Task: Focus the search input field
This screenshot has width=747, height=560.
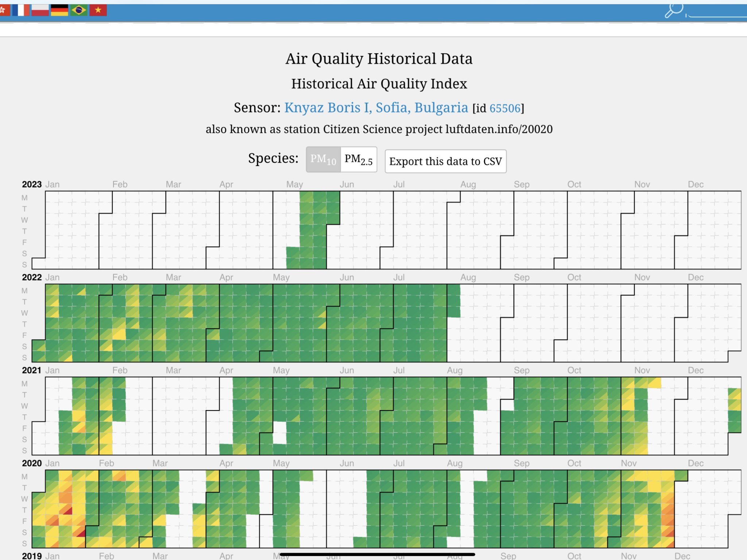Action: click(717, 13)
